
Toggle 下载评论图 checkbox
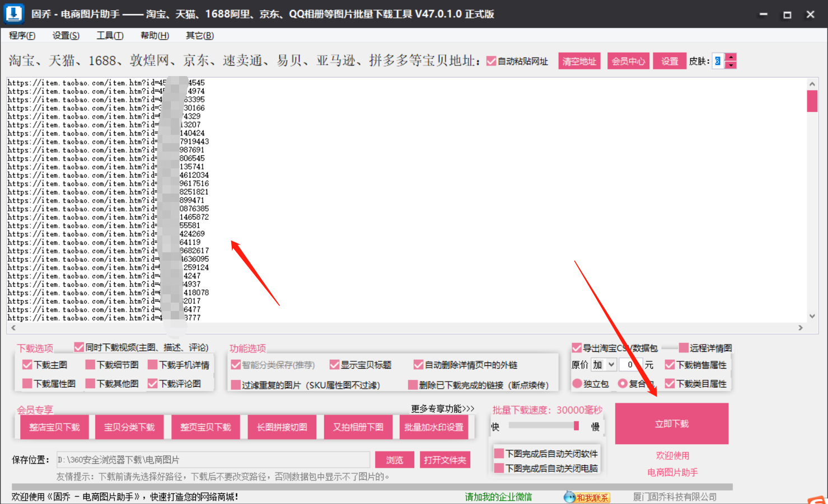[x=152, y=384]
